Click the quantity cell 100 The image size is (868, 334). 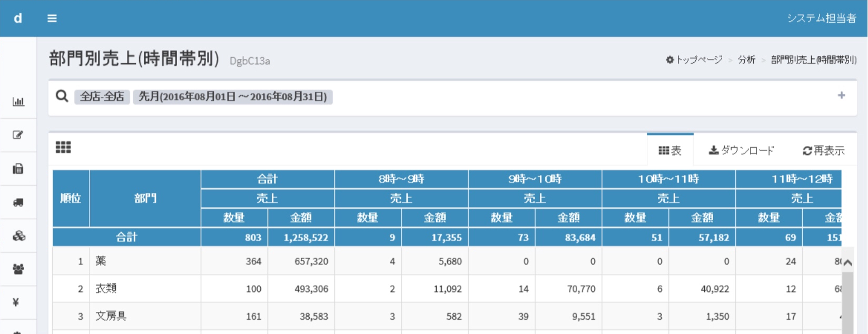(254, 289)
